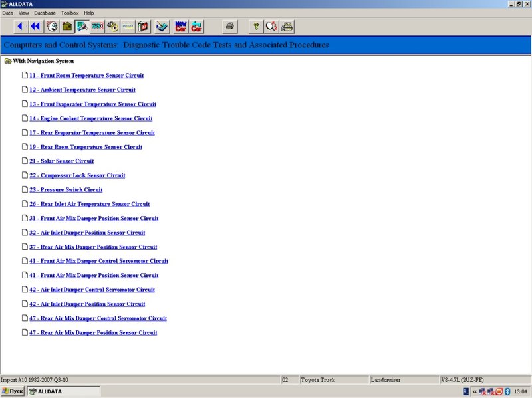The image size is (532, 398).
Task: Click the question mark help icon
Action: tap(256, 27)
